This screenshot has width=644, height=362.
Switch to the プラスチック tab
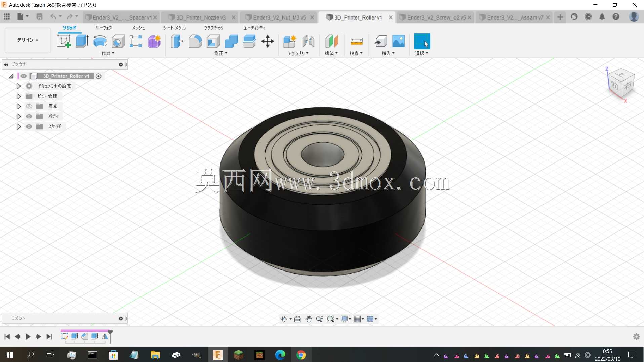214,28
